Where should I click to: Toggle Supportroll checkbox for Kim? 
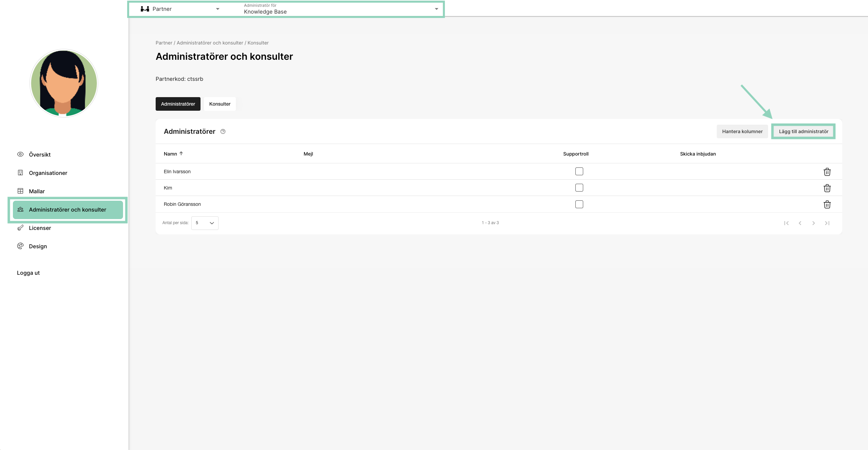tap(579, 187)
